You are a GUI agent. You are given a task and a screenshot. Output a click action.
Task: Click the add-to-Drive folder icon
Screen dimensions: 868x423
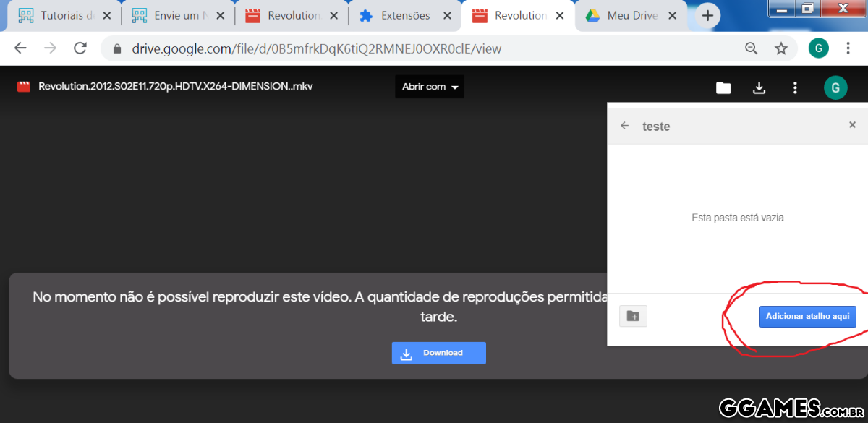pyautogui.click(x=723, y=87)
